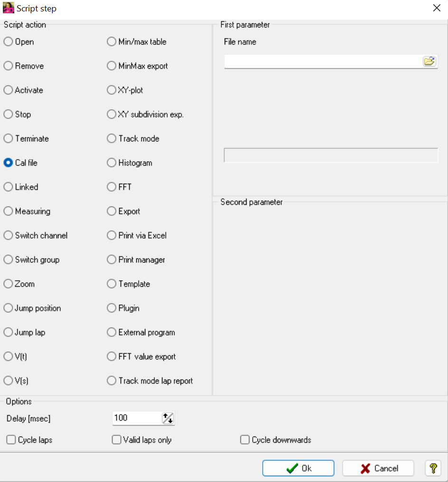Click the Delay spinner arrows
Screen dimensions: 448x482
[x=168, y=418]
